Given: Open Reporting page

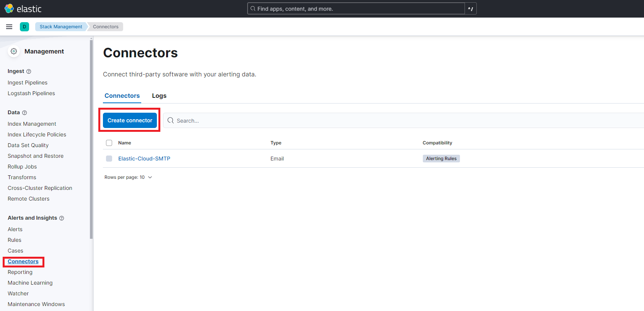Looking at the screenshot, I should tap(20, 272).
